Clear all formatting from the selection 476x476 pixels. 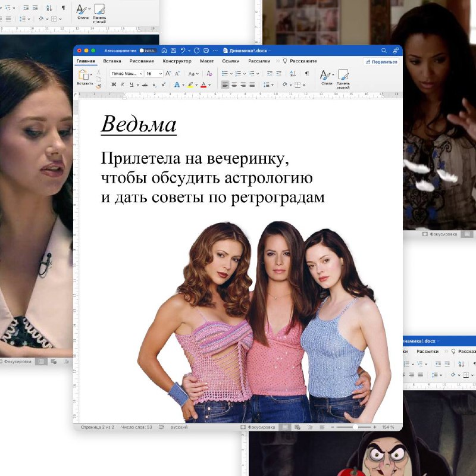pyautogui.click(x=209, y=73)
